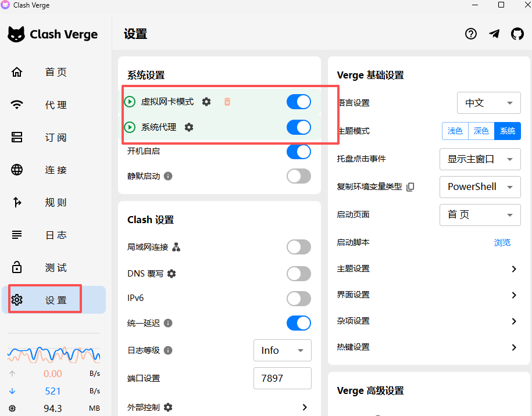Image resolution: width=532 pixels, height=416 pixels.
Task: Click the 端口设置 field showing 7897
Action: (283, 378)
